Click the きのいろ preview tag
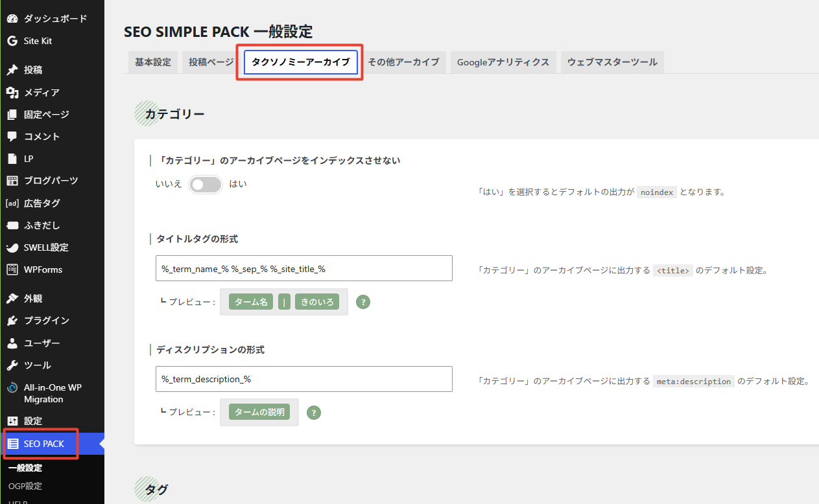Viewport: 819px width, 504px height. (x=317, y=302)
